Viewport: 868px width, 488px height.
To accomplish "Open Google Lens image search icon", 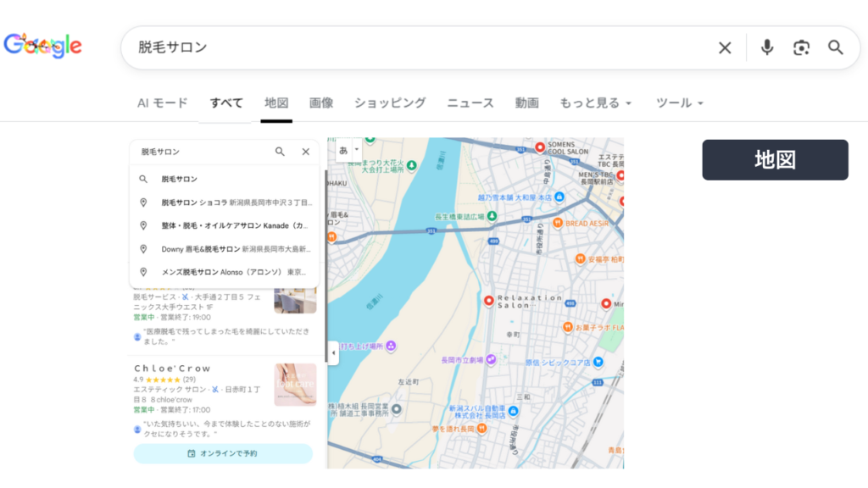I will tap(801, 48).
